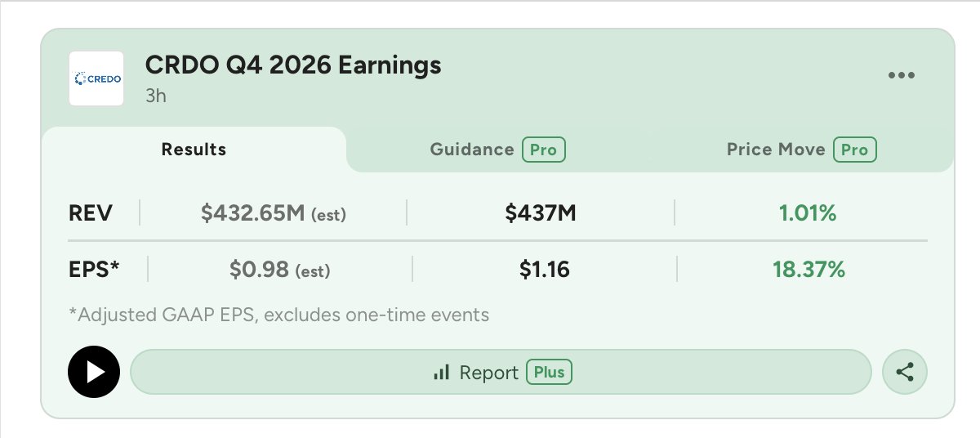This screenshot has height=438, width=980.
Task: Click the 1.01% revenue surprise percentage
Action: tap(806, 214)
